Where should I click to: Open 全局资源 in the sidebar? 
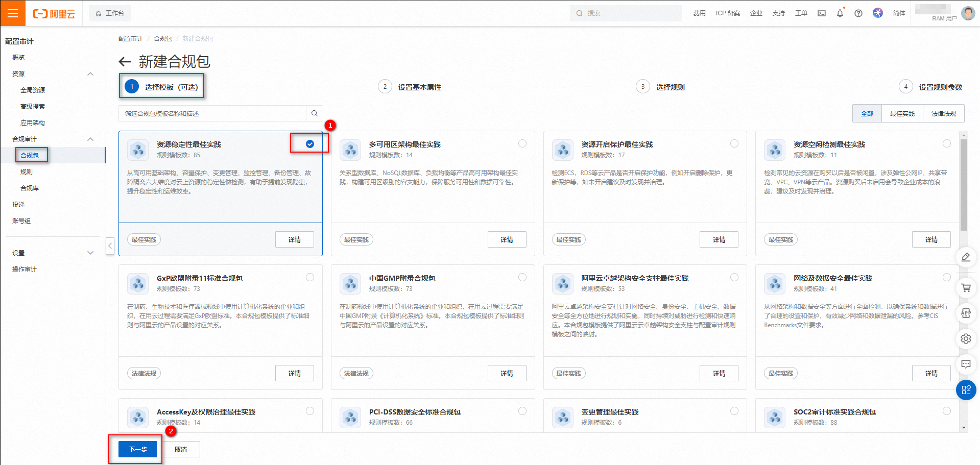33,90
